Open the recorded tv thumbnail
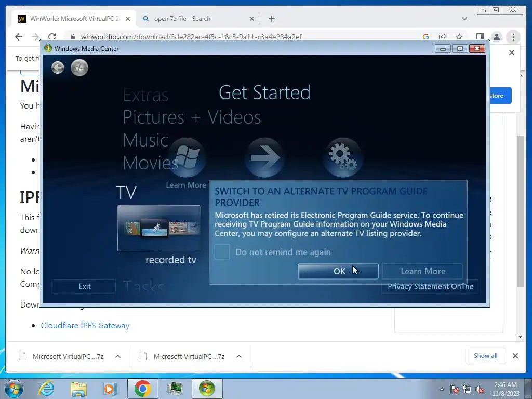 click(159, 228)
